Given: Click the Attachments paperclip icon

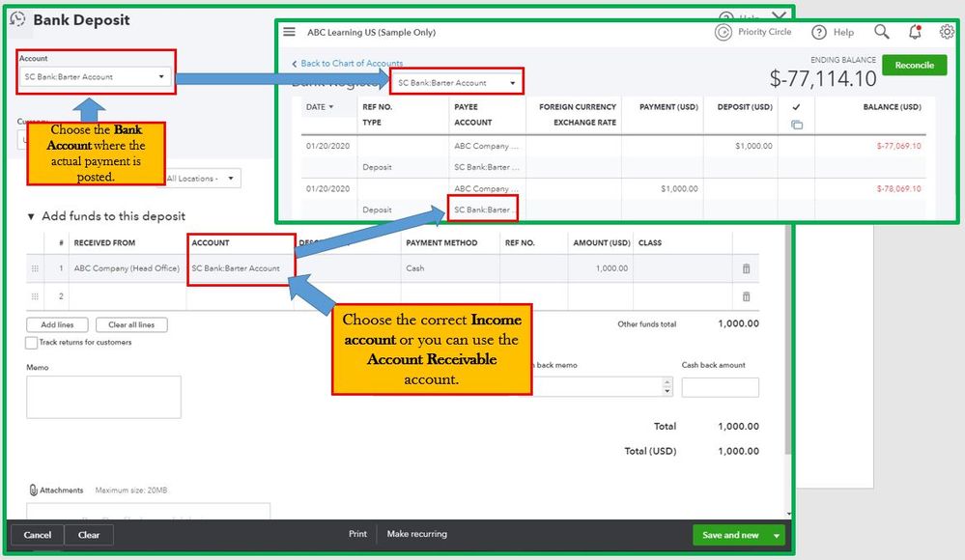Looking at the screenshot, I should click(x=33, y=490).
